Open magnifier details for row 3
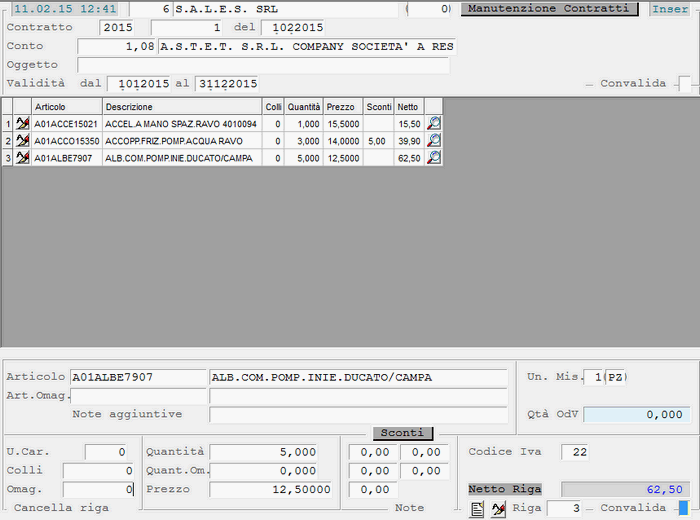Screen dimensions: 700x520 pyautogui.click(x=434, y=158)
